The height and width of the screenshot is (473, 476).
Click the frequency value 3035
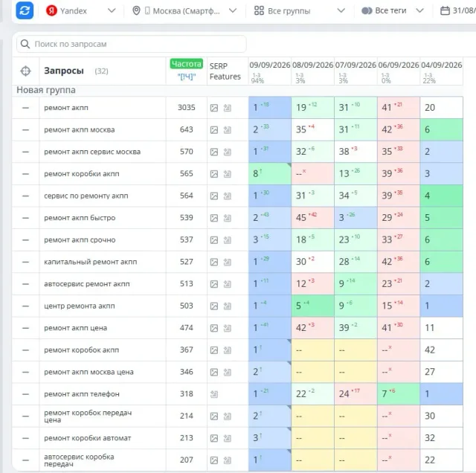[187, 108]
